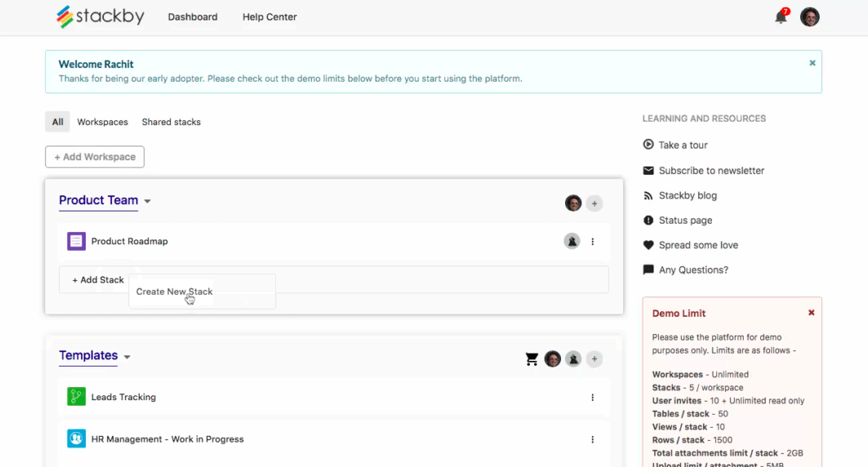Viewport: 868px width, 467px height.
Task: Click the HR Management stack icon
Action: (77, 438)
